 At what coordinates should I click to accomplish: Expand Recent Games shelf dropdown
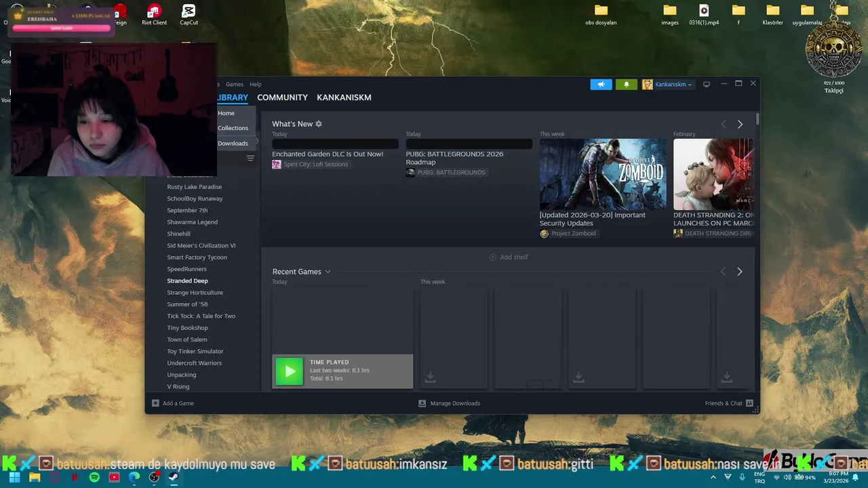(x=328, y=272)
